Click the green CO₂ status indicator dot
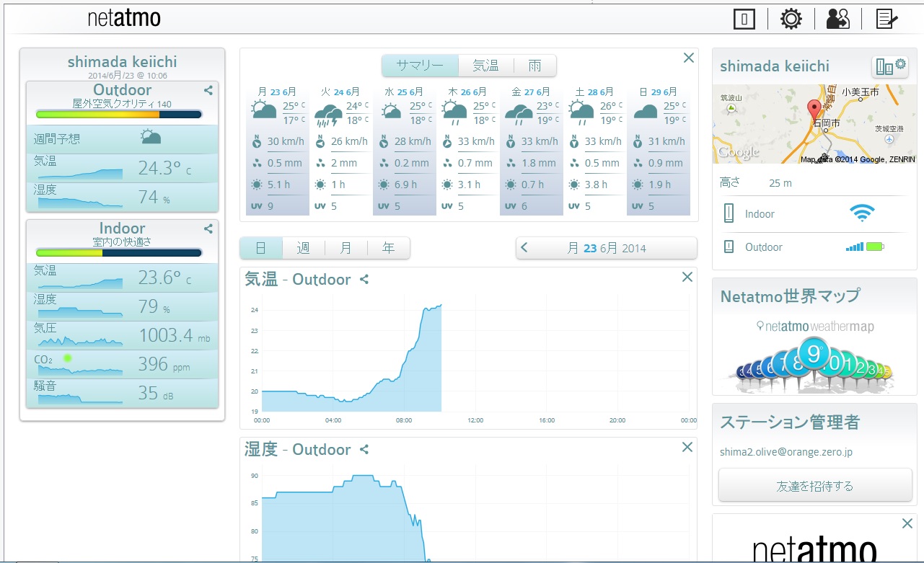The height and width of the screenshot is (563, 924). pyautogui.click(x=68, y=358)
